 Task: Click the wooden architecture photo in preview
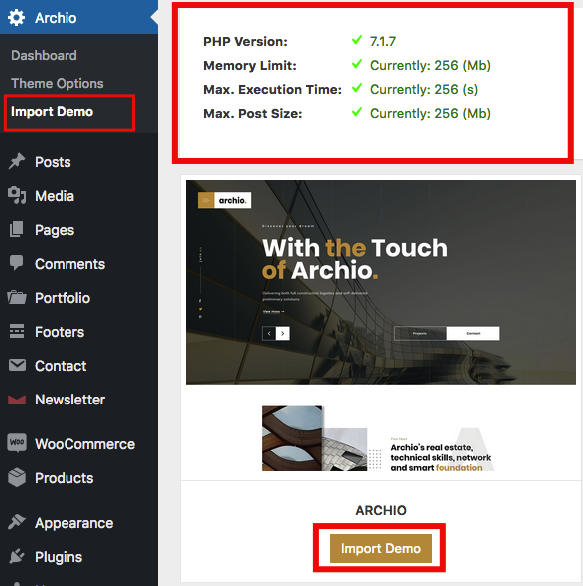[x=292, y=438]
